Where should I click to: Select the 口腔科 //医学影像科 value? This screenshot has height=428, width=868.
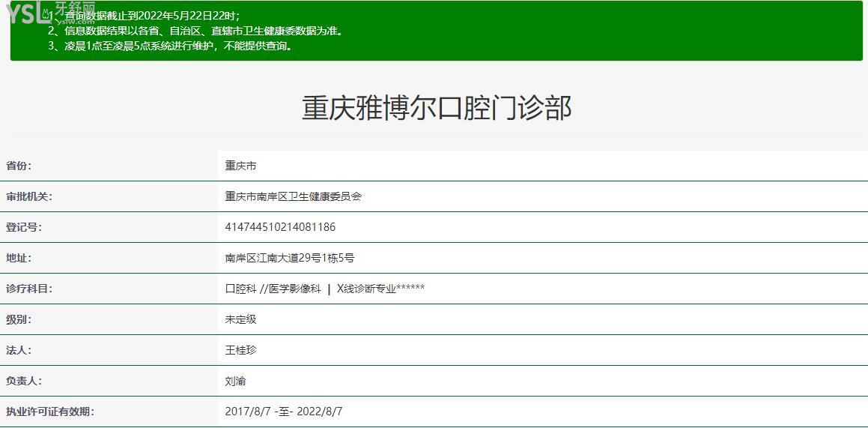325,289
